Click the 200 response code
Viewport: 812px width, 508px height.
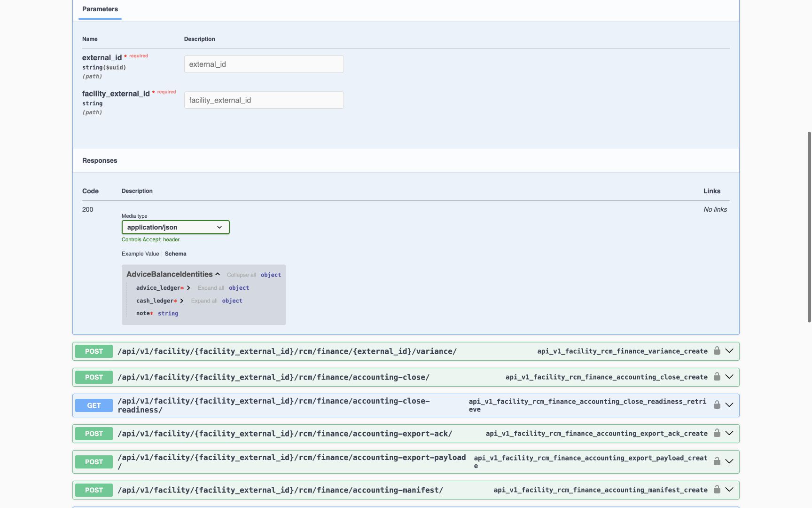tap(88, 209)
